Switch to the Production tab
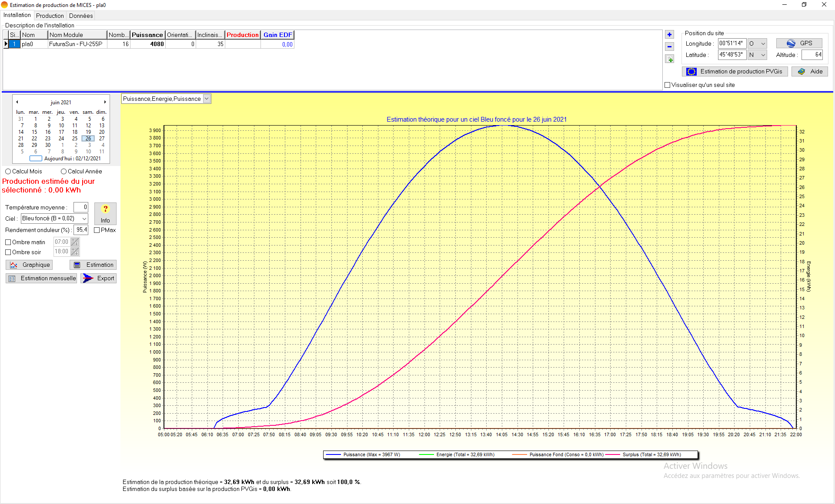This screenshot has width=835, height=504. [50, 16]
